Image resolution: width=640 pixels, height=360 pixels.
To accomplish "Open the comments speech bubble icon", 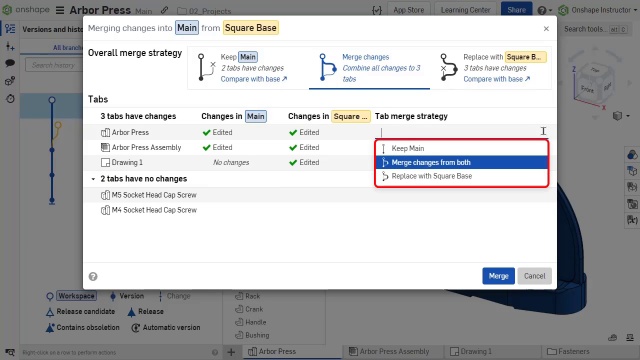I will 10,63.
